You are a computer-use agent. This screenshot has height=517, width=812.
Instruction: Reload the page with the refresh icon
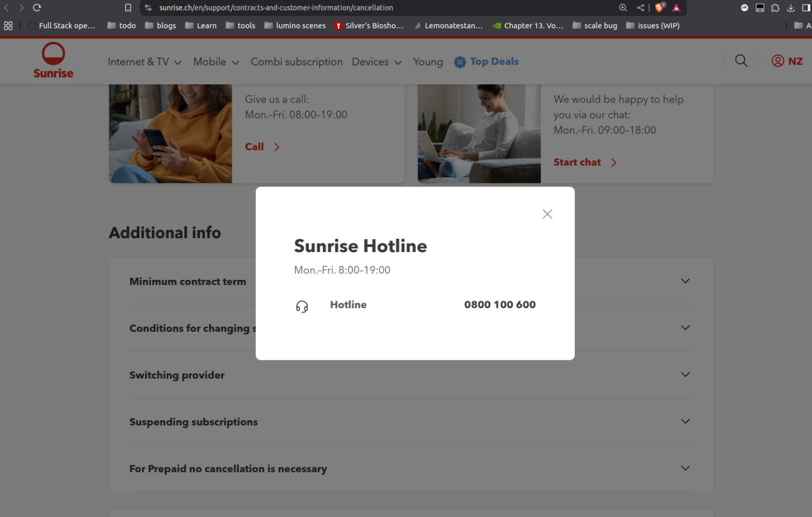coord(37,7)
